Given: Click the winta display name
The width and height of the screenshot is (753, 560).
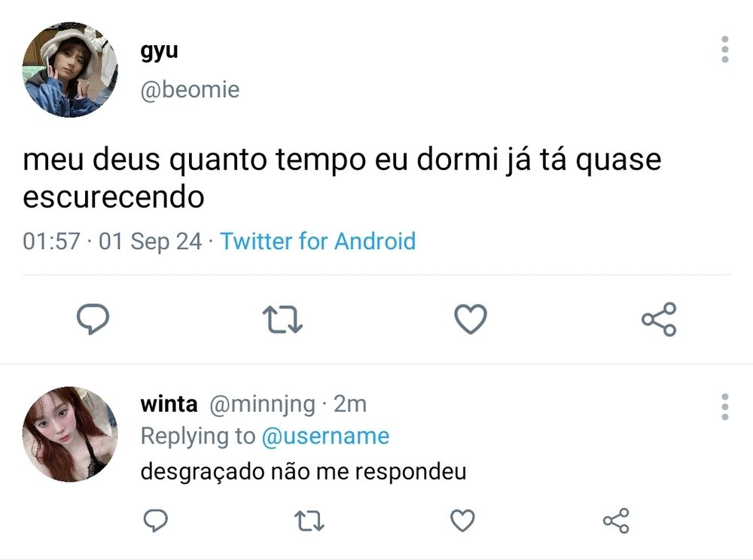Looking at the screenshot, I should tap(169, 404).
